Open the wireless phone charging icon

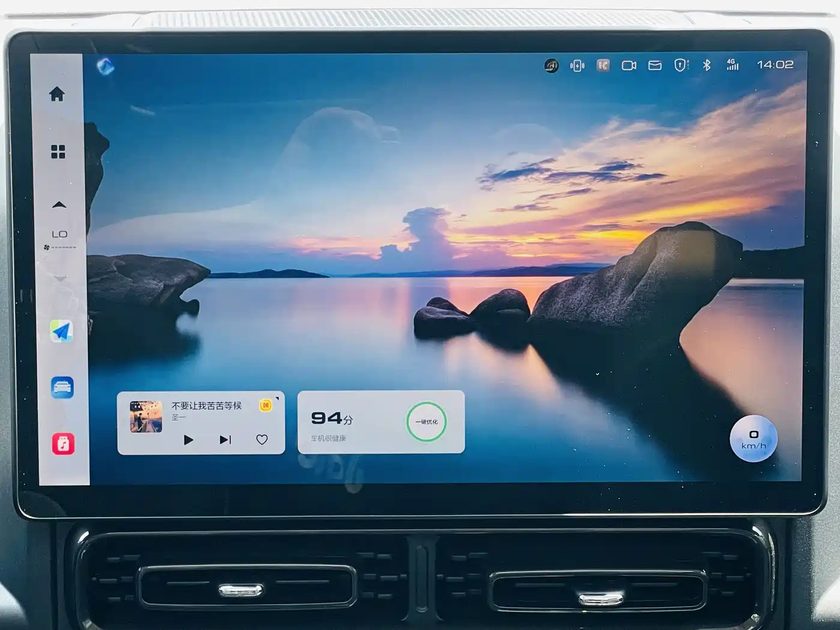click(x=577, y=65)
